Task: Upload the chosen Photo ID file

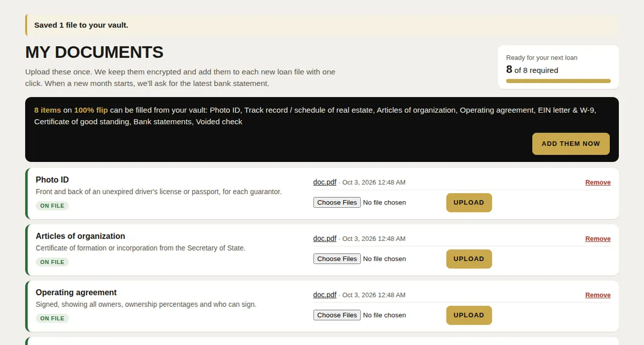Action: [469, 203]
